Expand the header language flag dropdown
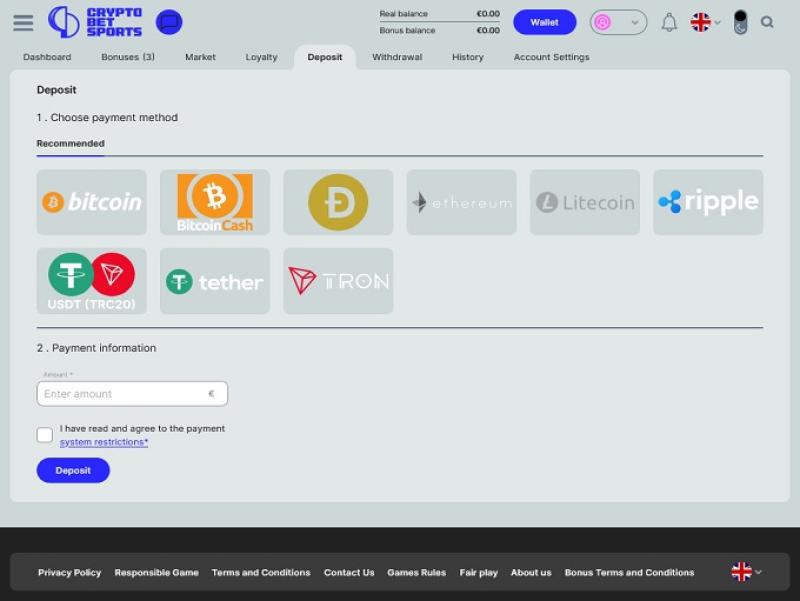The height and width of the screenshot is (601, 800). [705, 22]
